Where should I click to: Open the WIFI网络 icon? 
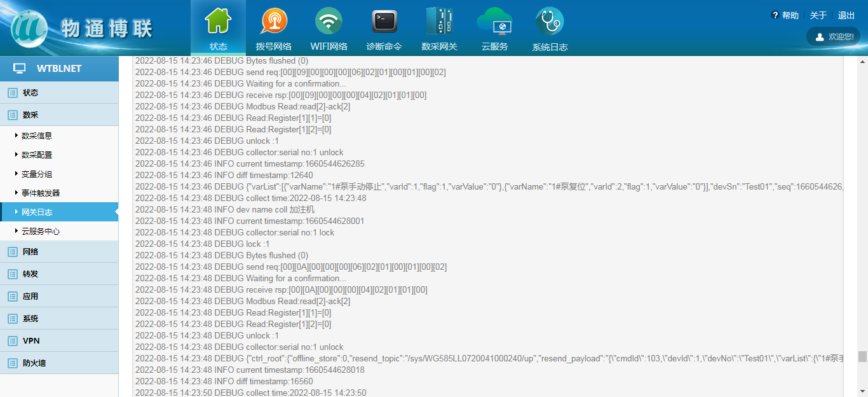[x=329, y=22]
